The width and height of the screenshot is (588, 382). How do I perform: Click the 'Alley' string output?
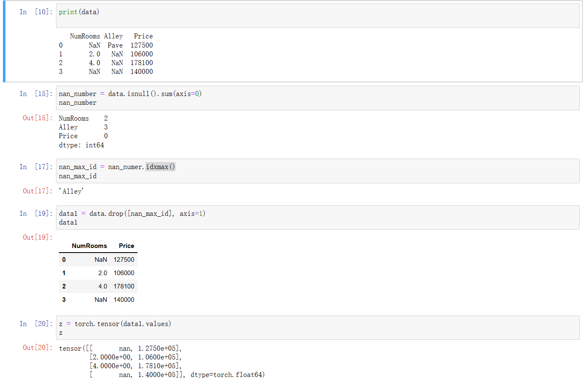click(x=71, y=191)
